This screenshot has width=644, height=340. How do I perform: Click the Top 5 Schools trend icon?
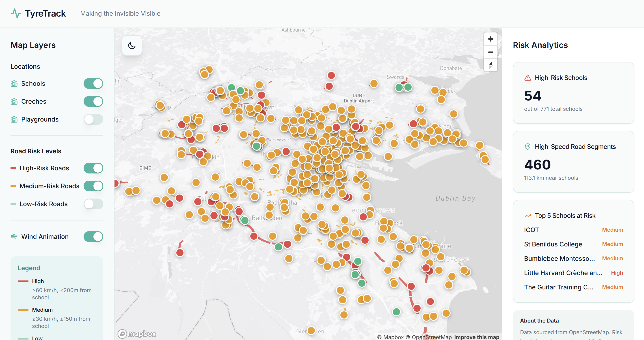(x=527, y=216)
